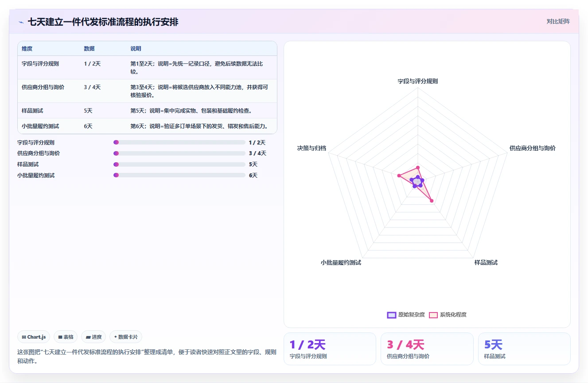Select table cell 字段与评分规则

click(40, 64)
